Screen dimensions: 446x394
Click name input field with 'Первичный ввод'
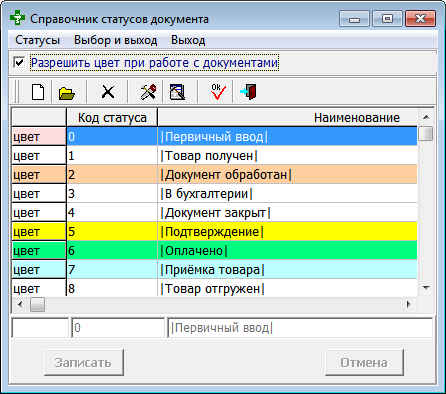[300, 328]
